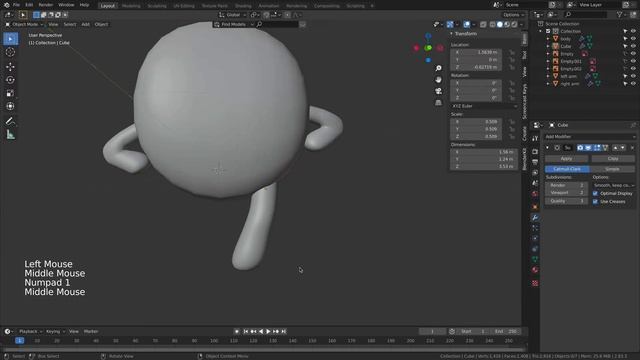Play the animation forward

click(268, 331)
